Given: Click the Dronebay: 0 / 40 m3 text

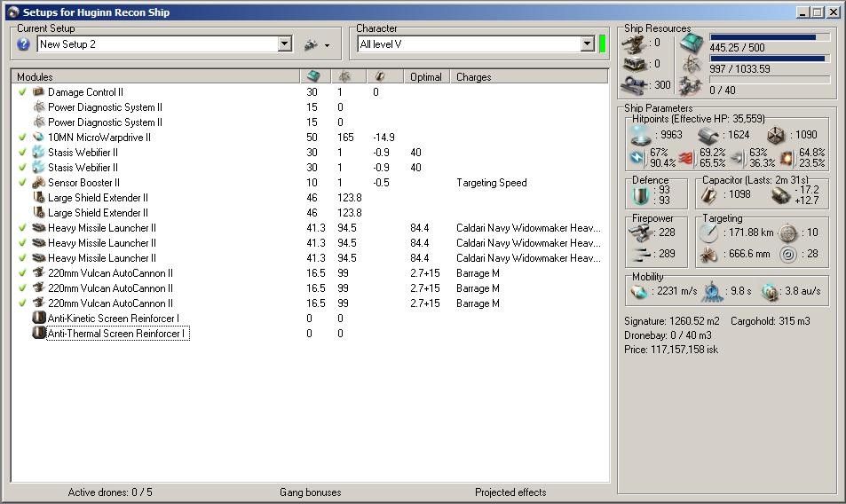Looking at the screenshot, I should (x=668, y=335).
